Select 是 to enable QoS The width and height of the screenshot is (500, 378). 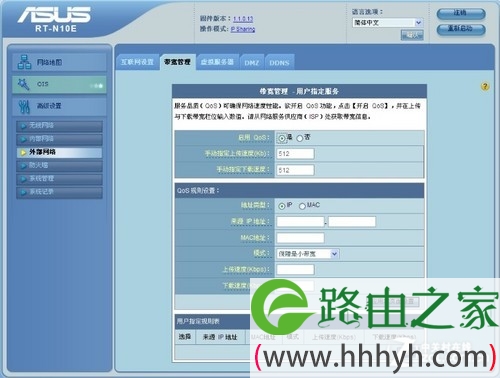point(282,138)
